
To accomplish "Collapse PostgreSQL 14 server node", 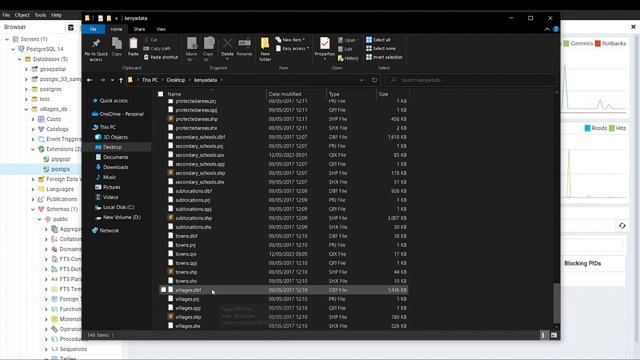I will tap(13, 49).
